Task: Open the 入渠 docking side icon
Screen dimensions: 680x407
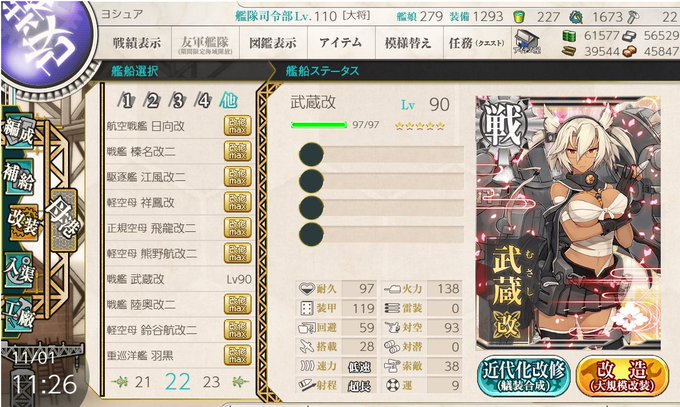Action: click(x=18, y=271)
